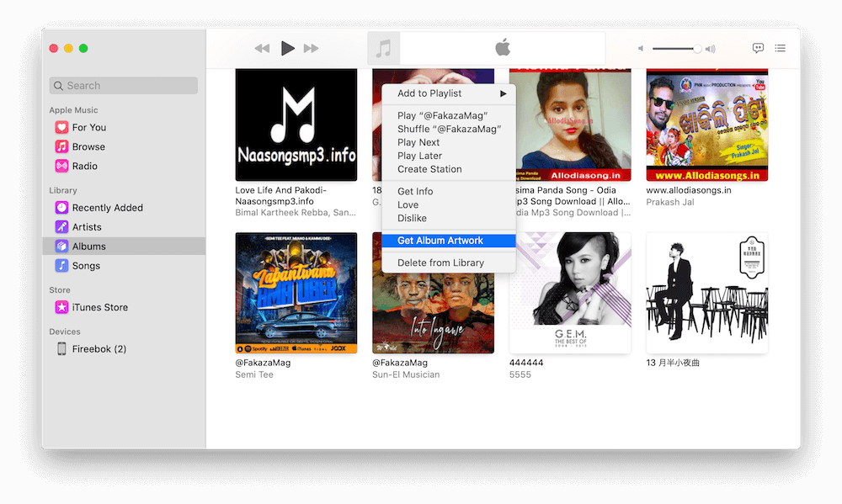842x504 pixels.
Task: Choose Create Station from the menu
Action: (x=449, y=169)
